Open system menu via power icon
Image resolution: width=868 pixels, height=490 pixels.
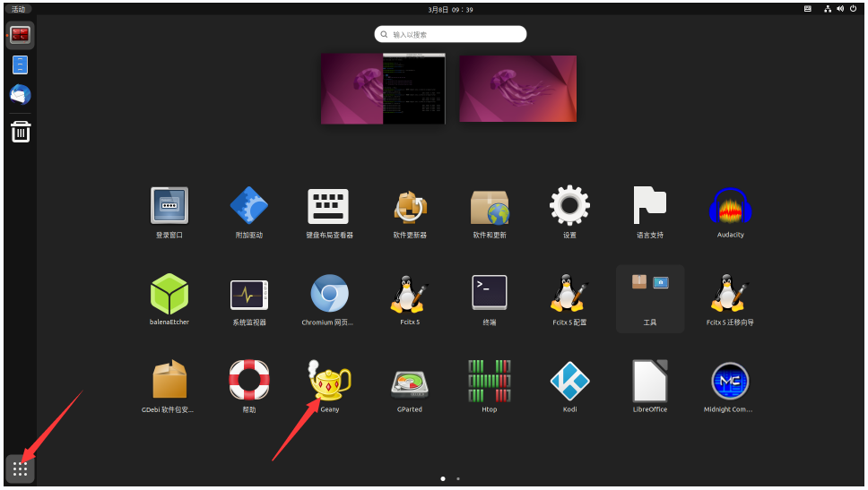(853, 9)
